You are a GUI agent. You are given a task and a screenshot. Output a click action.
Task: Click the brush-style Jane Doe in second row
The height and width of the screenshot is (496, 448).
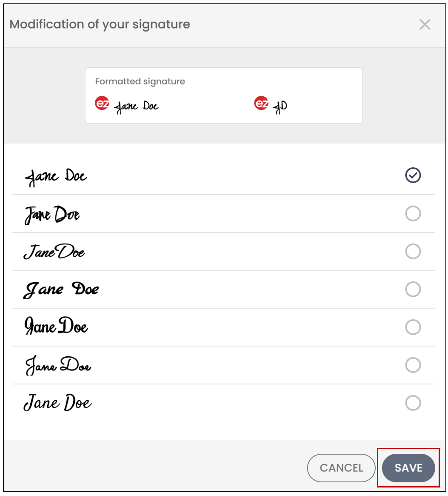(52, 215)
